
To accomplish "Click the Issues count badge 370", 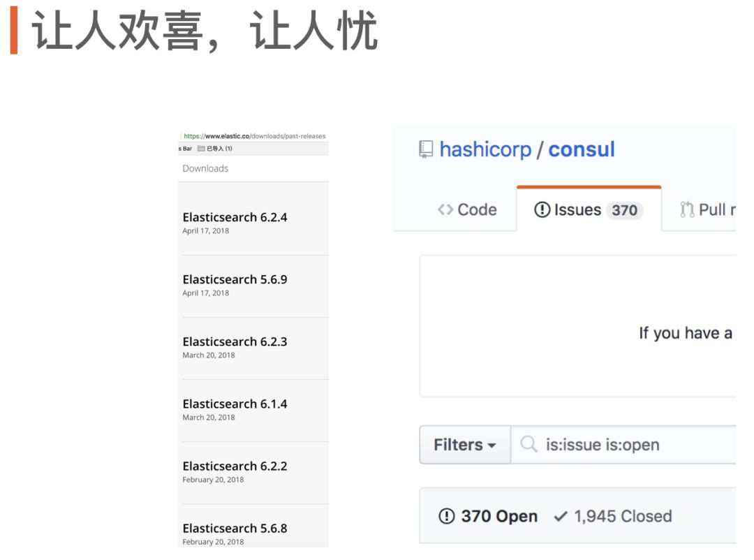I will click(624, 210).
